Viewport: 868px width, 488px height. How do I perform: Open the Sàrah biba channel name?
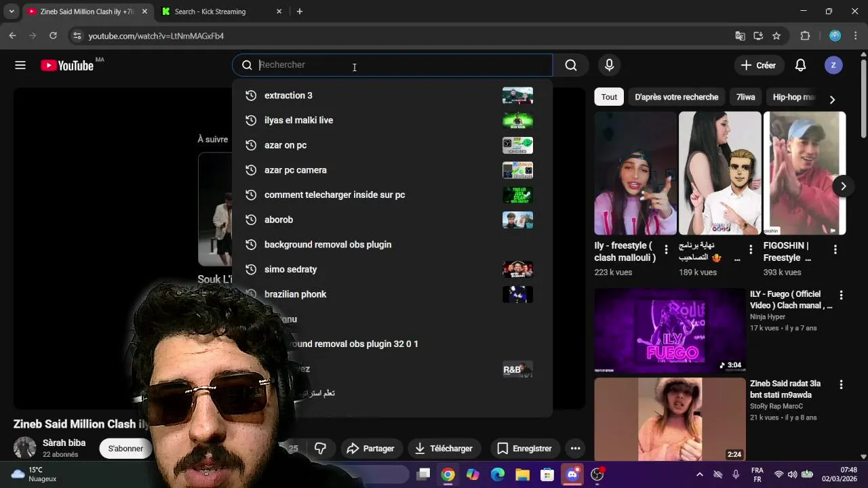(x=64, y=443)
